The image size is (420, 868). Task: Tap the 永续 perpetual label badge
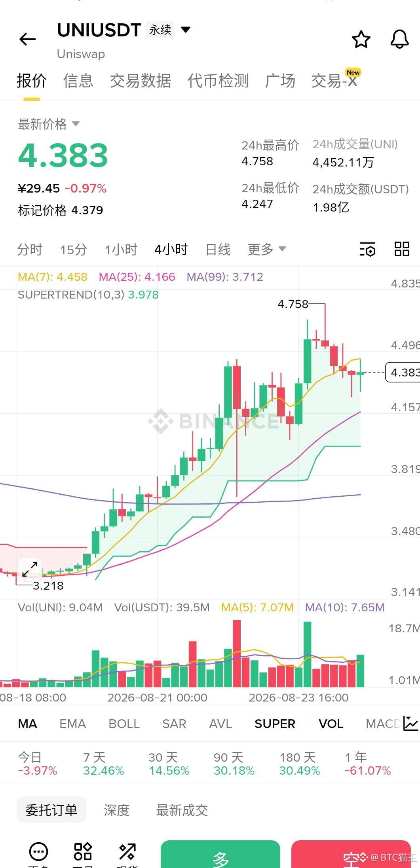click(x=160, y=29)
